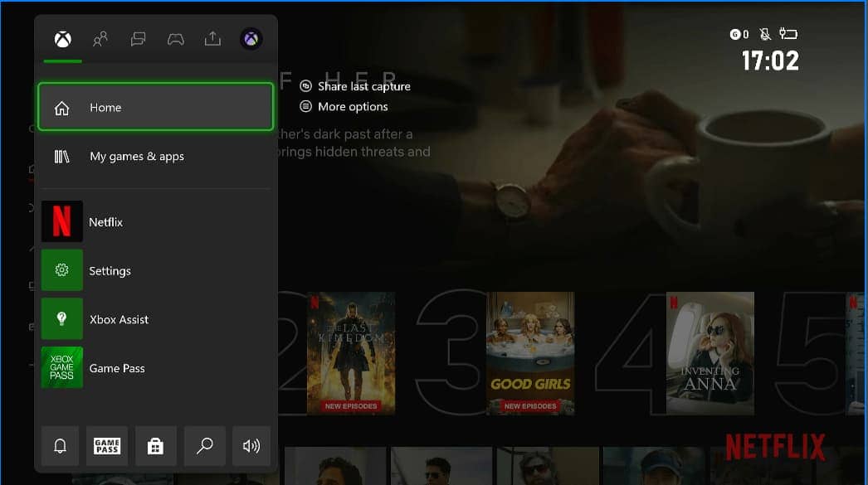The height and width of the screenshot is (485, 868).
Task: Open the Xbox Game Pass tile
Action: pyautogui.click(x=62, y=367)
